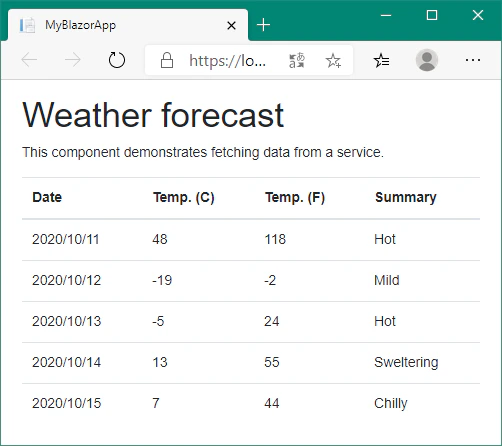This screenshot has height=446, width=502.
Task: Click the Temp. (C) column header
Action: pyautogui.click(x=184, y=198)
